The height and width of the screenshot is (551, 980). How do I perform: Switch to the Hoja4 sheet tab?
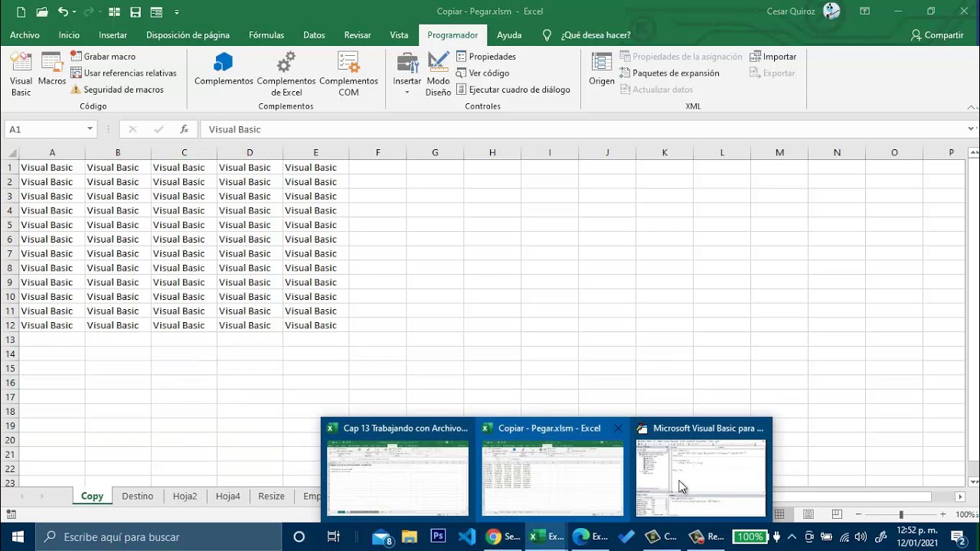(227, 496)
